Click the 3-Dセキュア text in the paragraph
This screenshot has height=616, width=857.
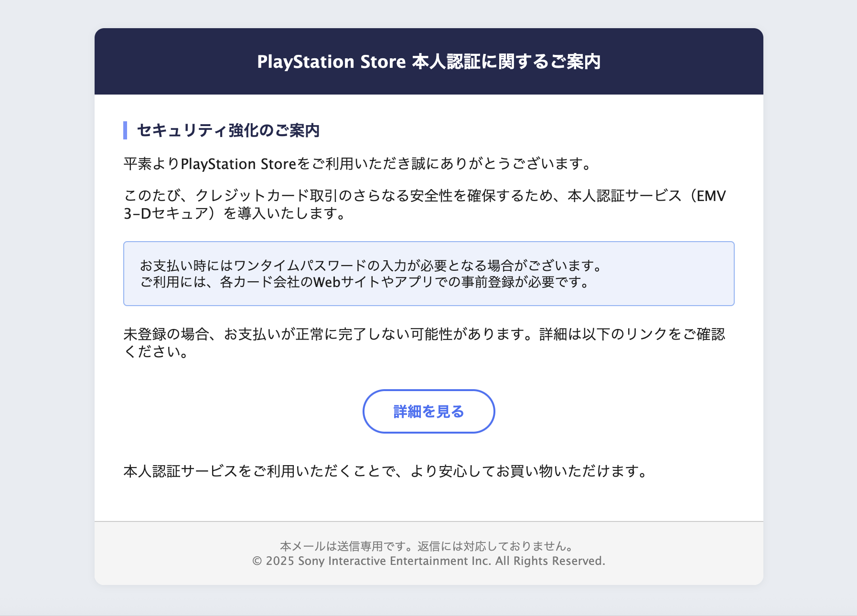coord(166,213)
